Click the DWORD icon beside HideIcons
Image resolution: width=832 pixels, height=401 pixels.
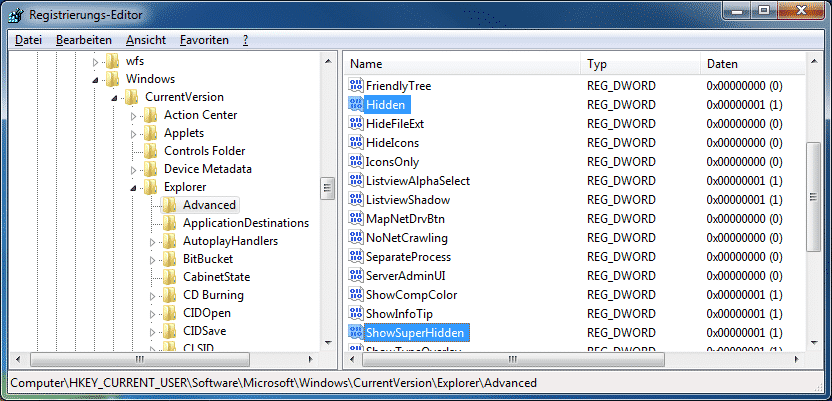(356, 143)
